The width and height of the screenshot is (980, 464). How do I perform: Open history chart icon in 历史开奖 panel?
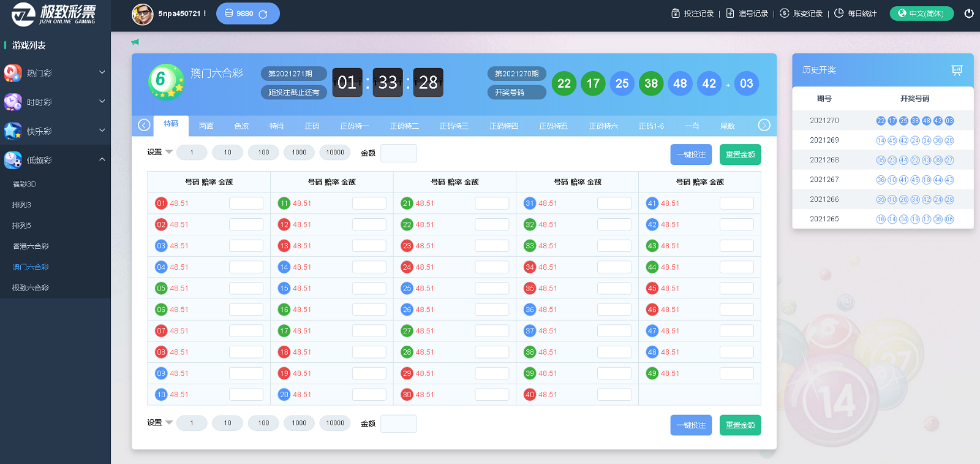[957, 70]
